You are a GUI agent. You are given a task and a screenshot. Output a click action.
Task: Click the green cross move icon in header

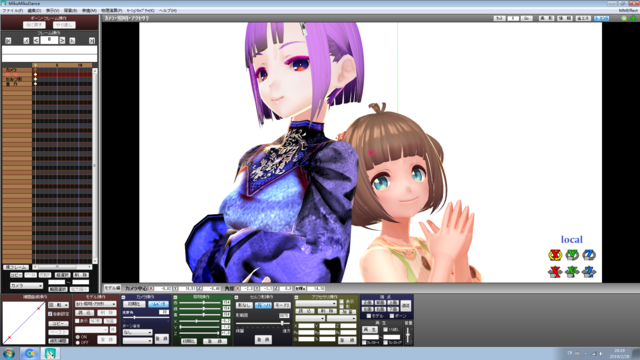pyautogui.click(x=633, y=18)
